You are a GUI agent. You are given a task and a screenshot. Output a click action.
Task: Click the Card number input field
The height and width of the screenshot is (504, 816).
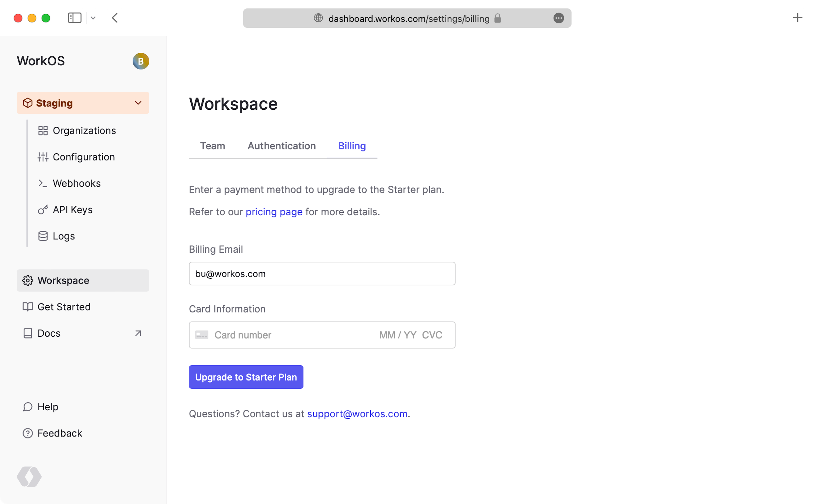[290, 335]
